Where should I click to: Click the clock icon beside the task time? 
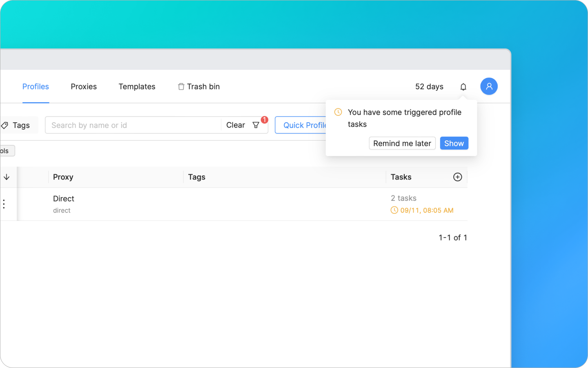click(x=394, y=210)
